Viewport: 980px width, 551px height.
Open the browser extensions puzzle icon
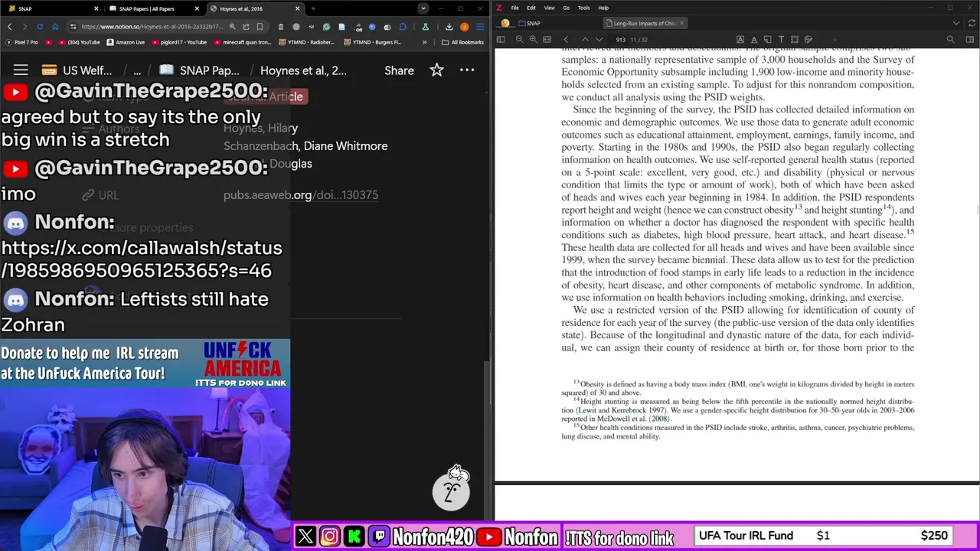tap(403, 27)
